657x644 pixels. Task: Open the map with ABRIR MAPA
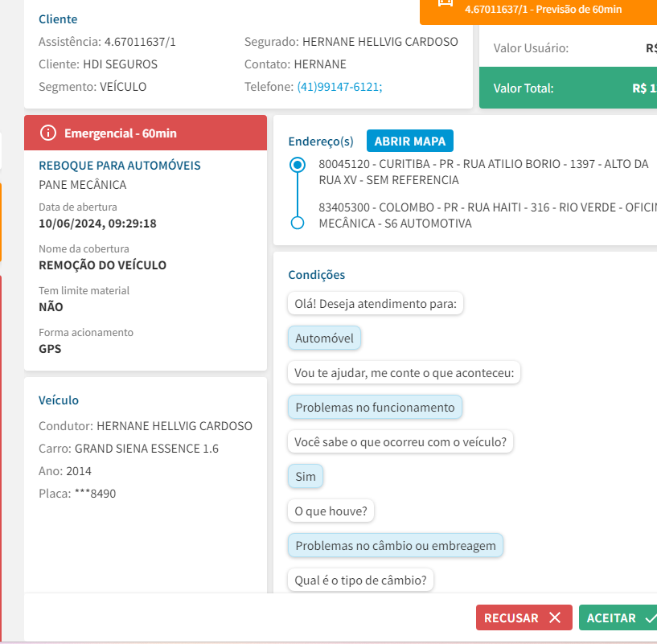[x=410, y=141]
